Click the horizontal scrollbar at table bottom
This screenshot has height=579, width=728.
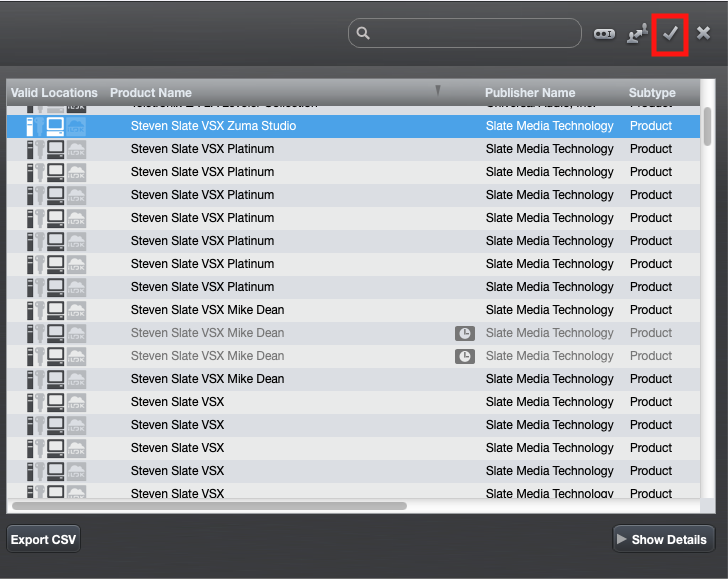point(209,506)
